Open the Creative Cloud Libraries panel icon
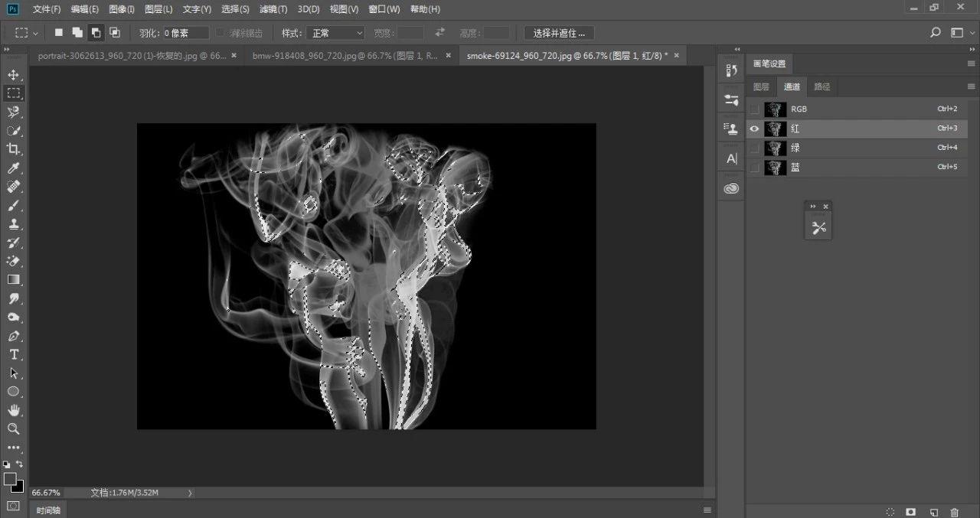 point(731,188)
